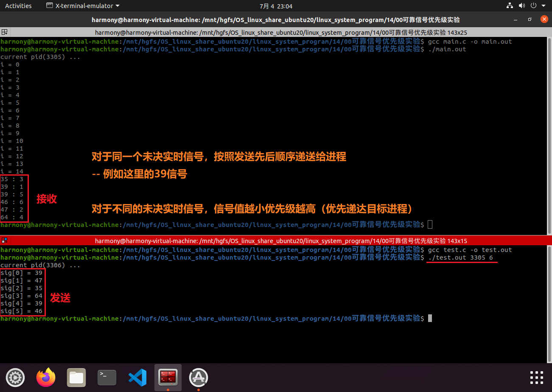Open the Settings dock icon
Screen dimensions: 552x392
pos(15,378)
